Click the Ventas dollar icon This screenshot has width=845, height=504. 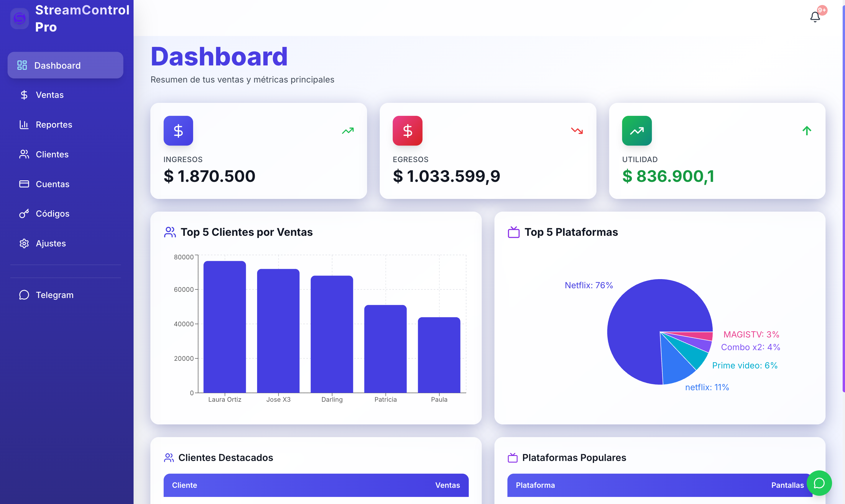click(x=24, y=95)
